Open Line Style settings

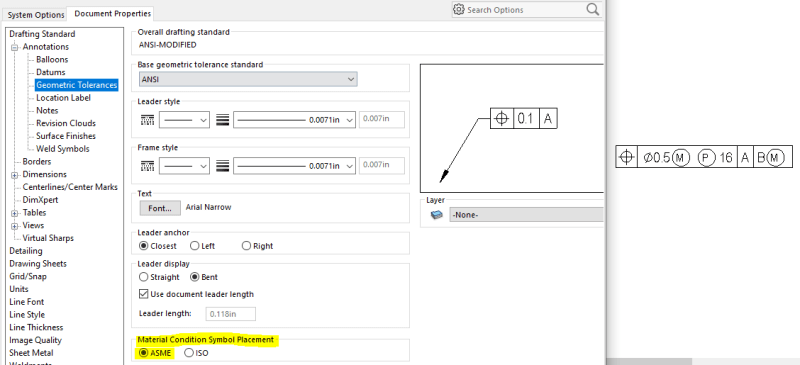27,315
